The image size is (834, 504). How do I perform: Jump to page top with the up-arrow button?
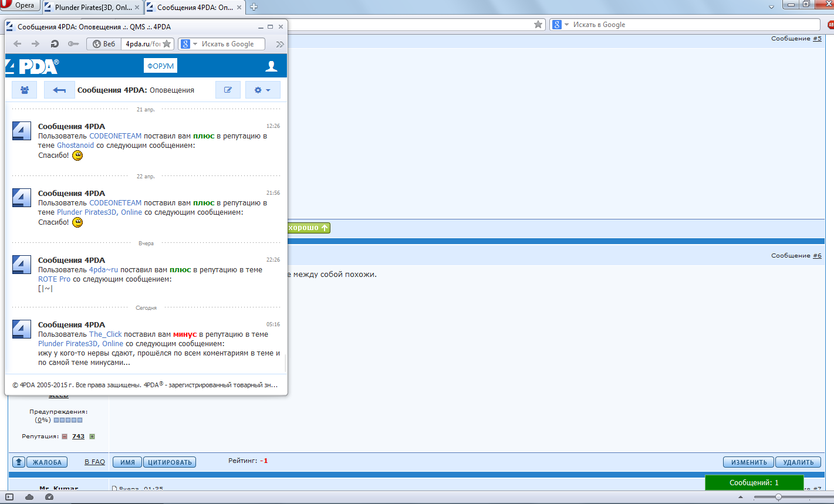(19, 462)
